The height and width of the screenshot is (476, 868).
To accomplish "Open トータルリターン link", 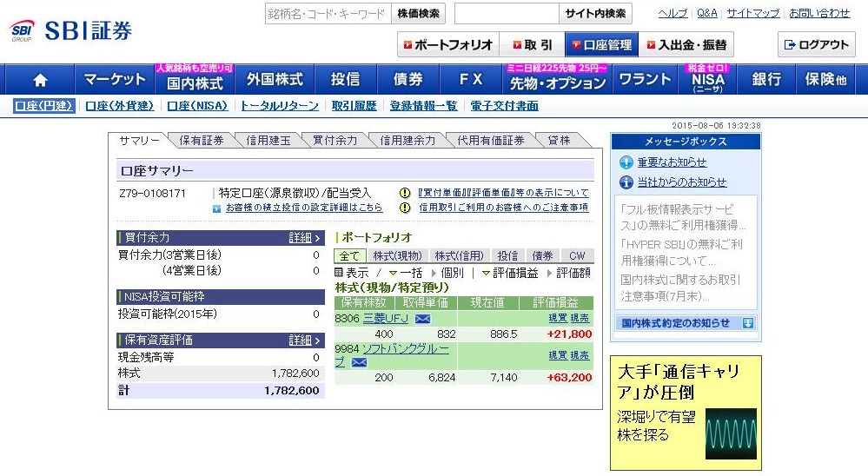I will pyautogui.click(x=280, y=106).
